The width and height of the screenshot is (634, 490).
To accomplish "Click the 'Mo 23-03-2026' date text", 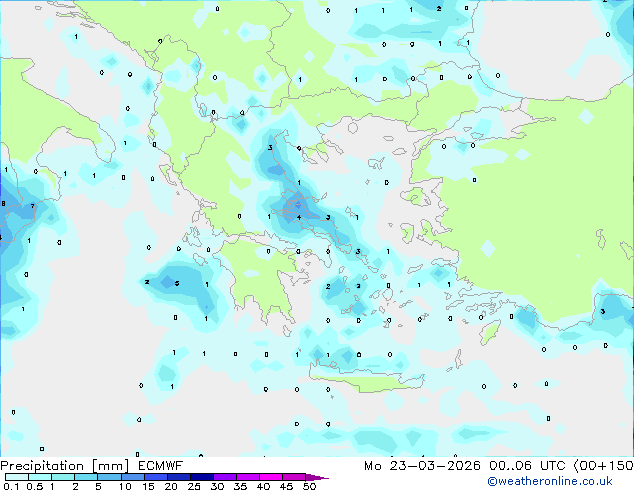I will pos(422,466).
